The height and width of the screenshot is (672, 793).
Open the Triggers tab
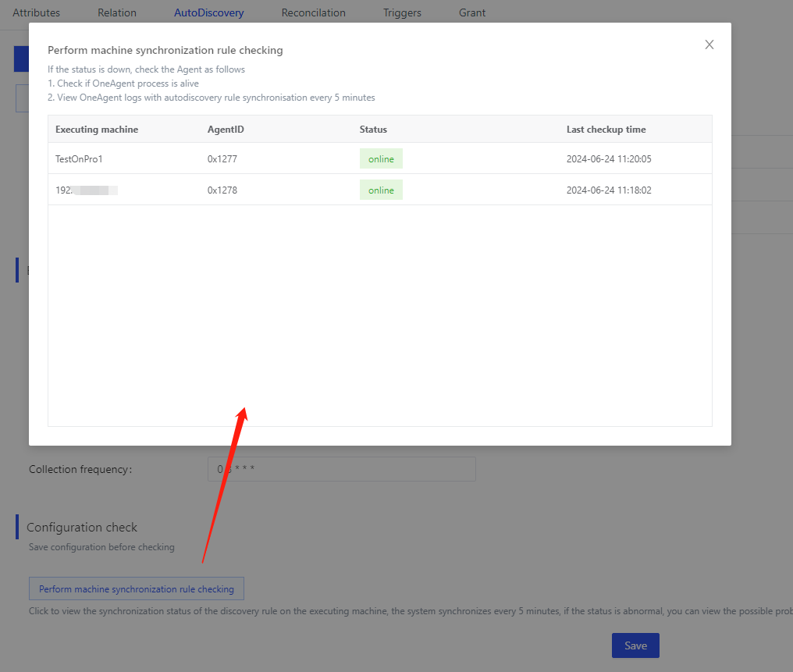(x=402, y=12)
